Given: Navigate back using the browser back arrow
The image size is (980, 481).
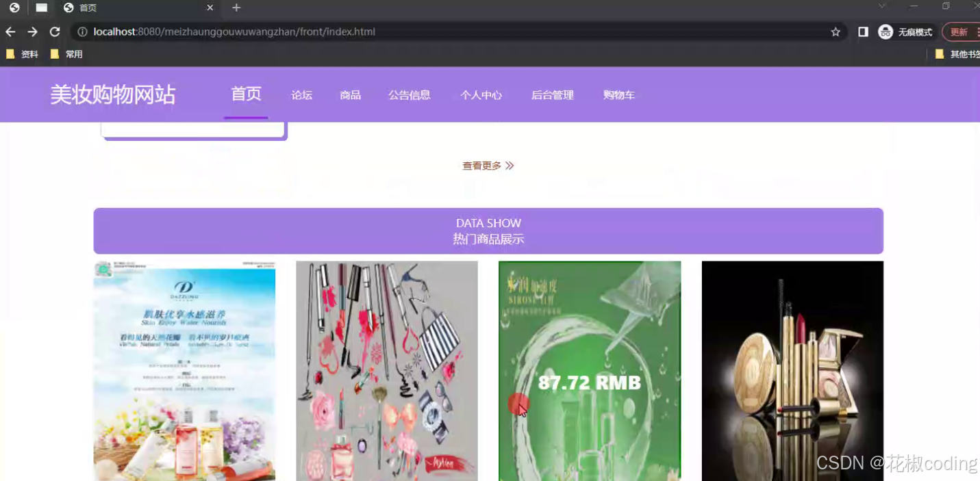Looking at the screenshot, I should click(10, 31).
